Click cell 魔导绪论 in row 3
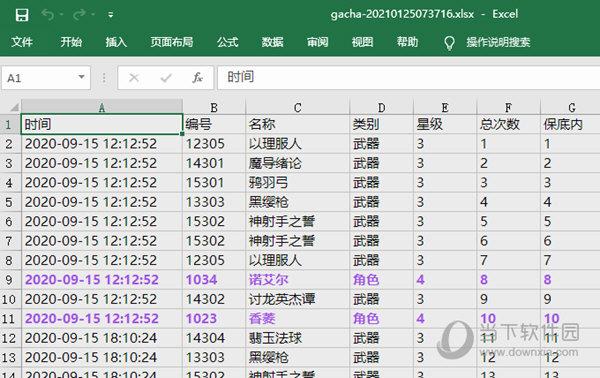 pos(297,163)
